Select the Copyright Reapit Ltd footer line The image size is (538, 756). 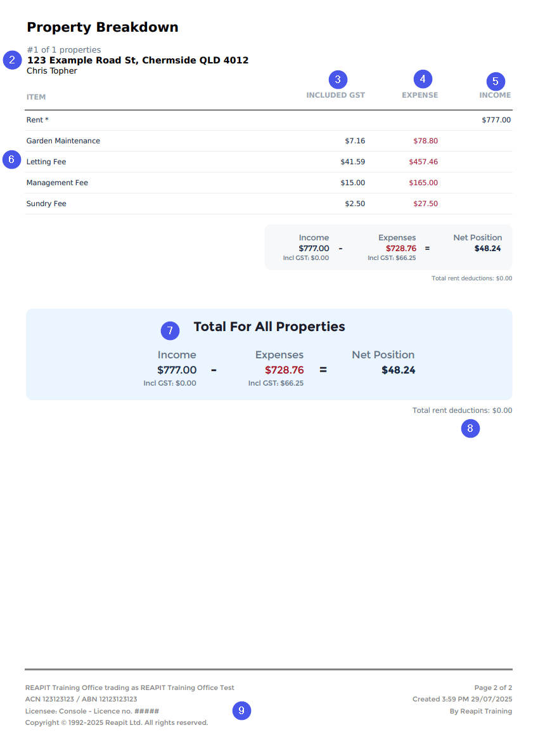(117, 723)
